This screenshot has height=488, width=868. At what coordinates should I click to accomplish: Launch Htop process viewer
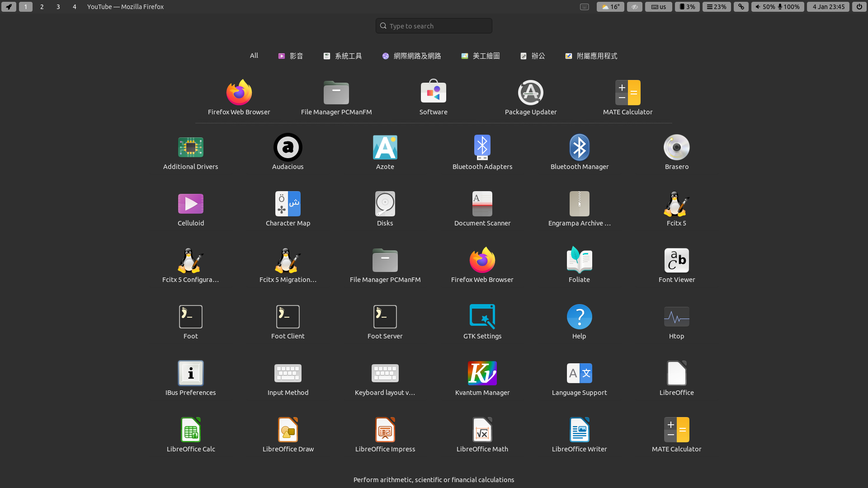pos(677,322)
